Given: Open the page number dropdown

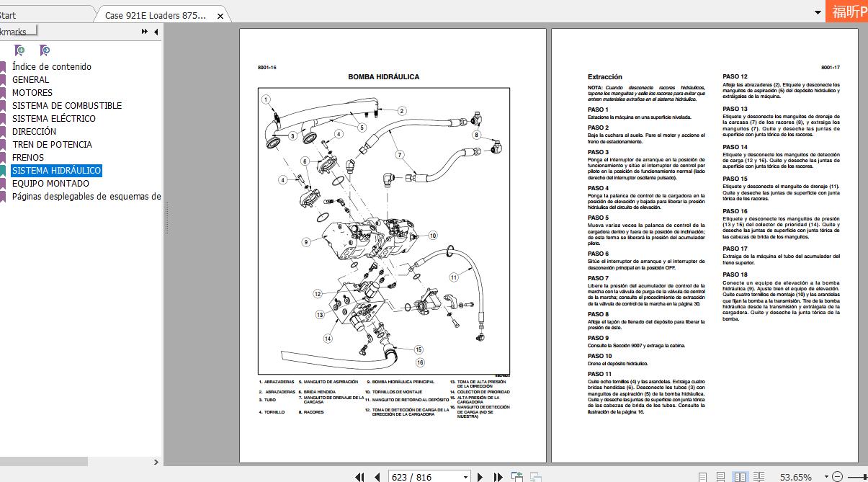Looking at the screenshot, I should 465,477.
